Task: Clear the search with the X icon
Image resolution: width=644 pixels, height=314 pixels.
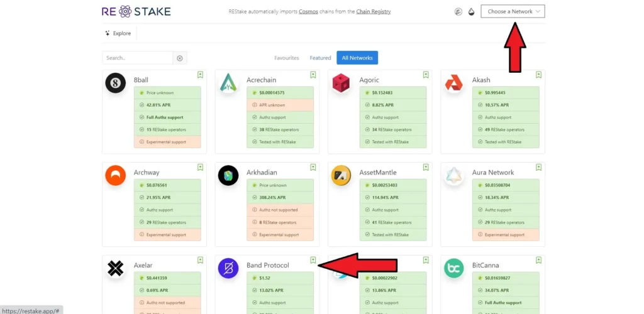Action: pos(180,58)
